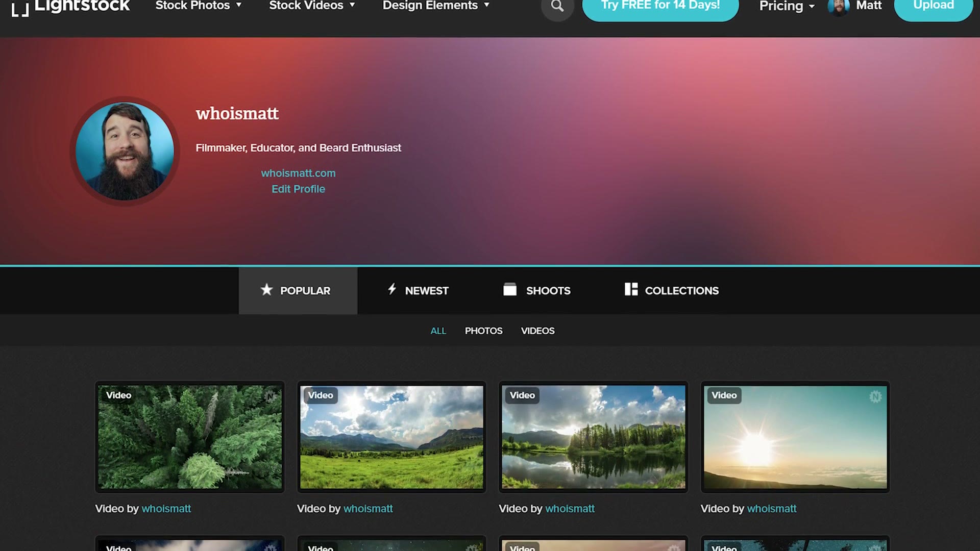Click the Newest lightning bolt icon
This screenshot has height=551, width=980.
pyautogui.click(x=392, y=289)
